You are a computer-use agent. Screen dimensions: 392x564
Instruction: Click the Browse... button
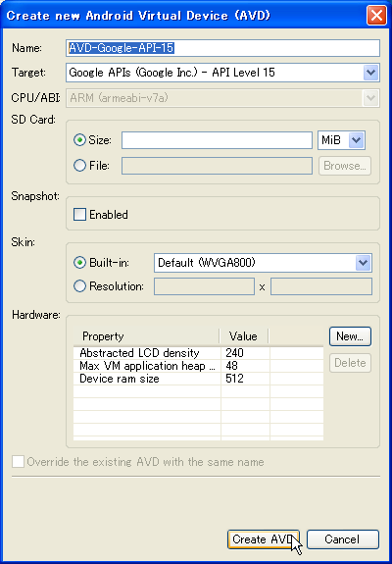pyautogui.click(x=345, y=166)
